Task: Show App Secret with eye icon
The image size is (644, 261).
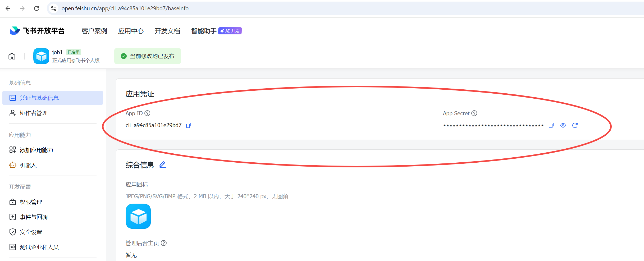Action: [563, 125]
